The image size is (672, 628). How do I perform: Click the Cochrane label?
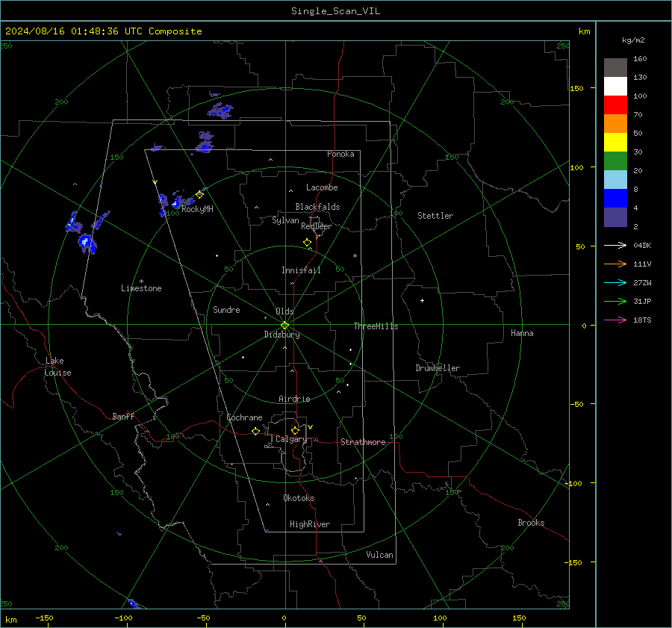click(244, 417)
